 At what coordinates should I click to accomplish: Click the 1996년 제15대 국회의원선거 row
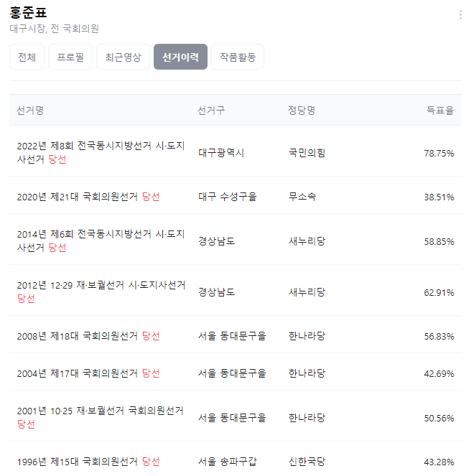click(88, 461)
